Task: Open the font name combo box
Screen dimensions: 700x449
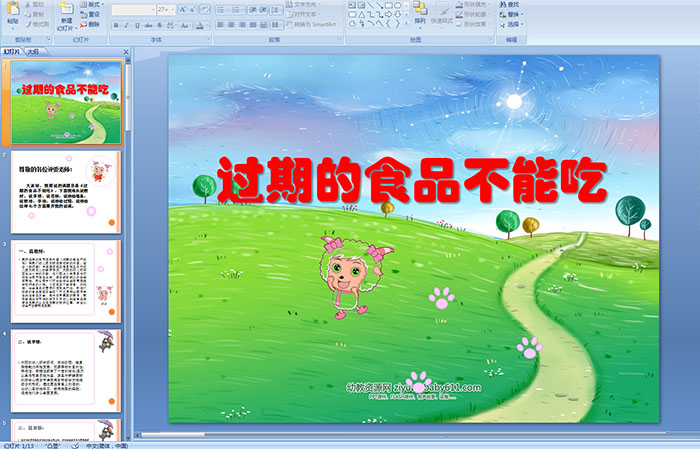Action: coord(133,9)
